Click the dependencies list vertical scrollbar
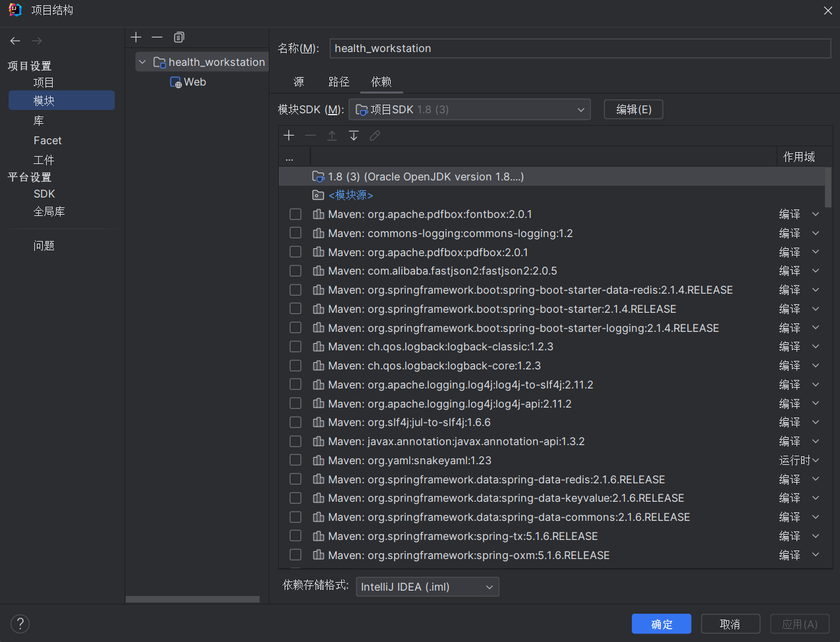The image size is (840, 642). pyautogui.click(x=828, y=188)
